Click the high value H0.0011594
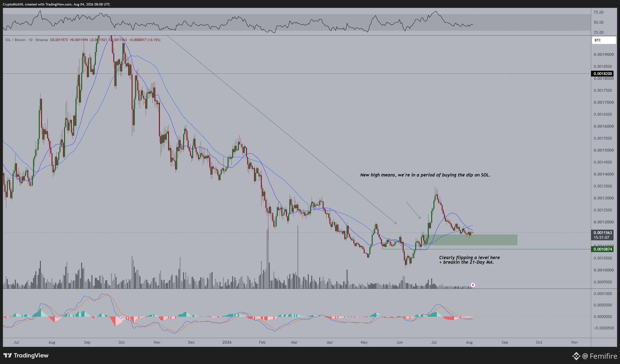 [79, 40]
